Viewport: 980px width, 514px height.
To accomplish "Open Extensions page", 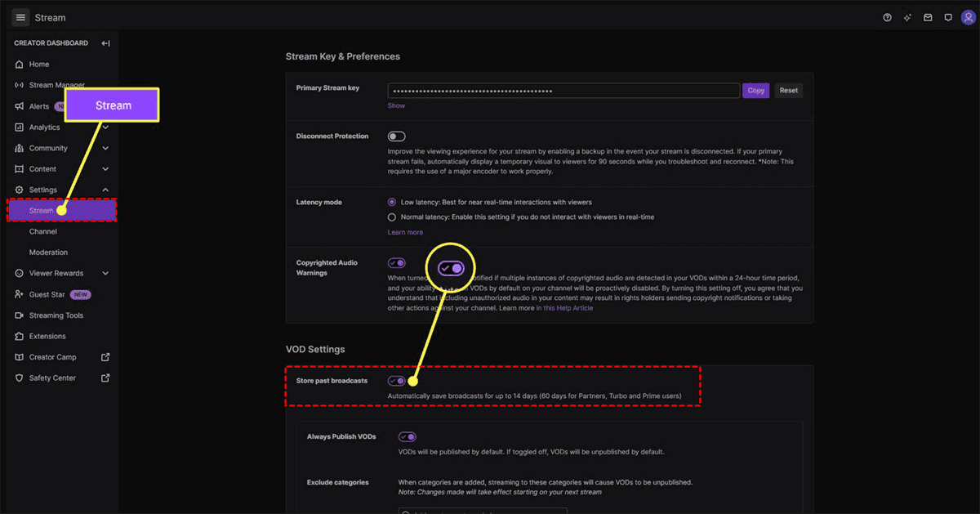I will pyautogui.click(x=47, y=336).
